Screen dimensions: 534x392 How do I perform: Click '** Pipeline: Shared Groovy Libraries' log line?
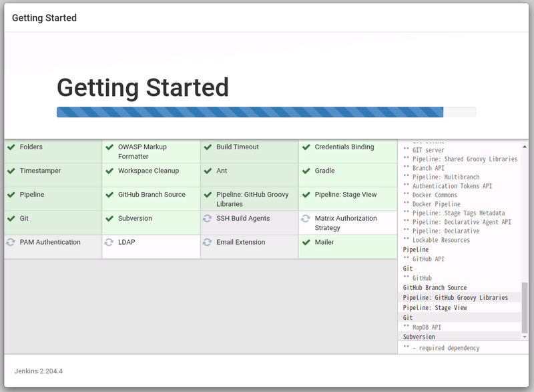click(x=460, y=159)
